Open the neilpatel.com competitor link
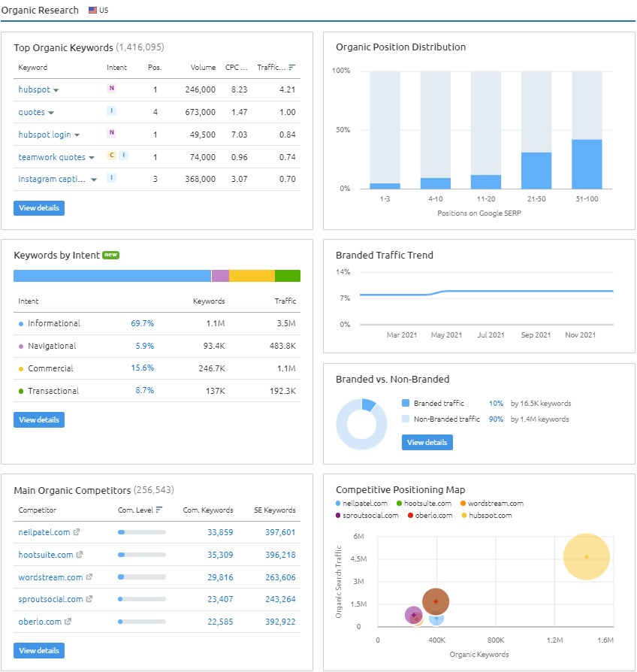Screen dimensions: 637x672 point(44,532)
